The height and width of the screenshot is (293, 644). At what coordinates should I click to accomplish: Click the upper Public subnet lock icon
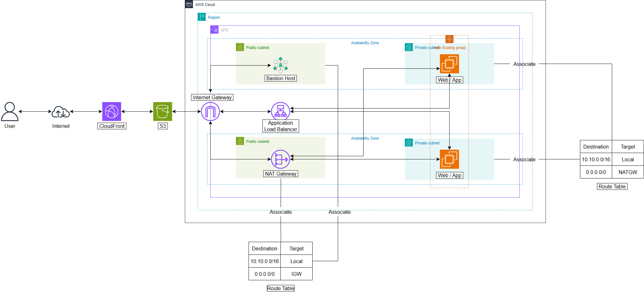[240, 47]
